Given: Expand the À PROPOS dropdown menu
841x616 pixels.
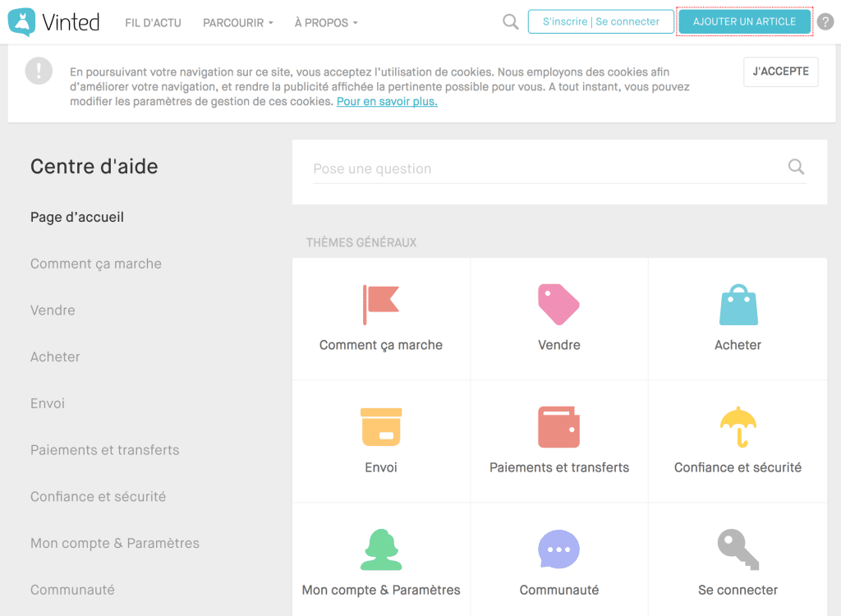Looking at the screenshot, I should point(326,23).
